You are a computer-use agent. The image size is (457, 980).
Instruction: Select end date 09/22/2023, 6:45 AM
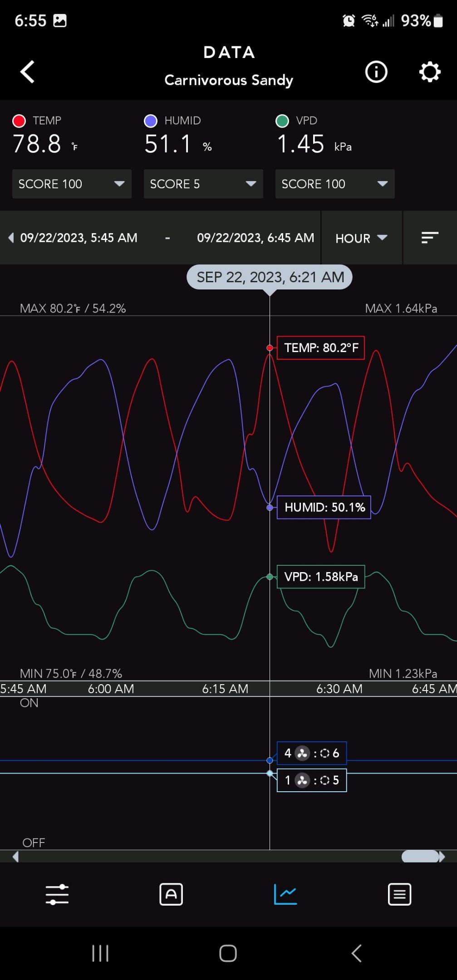(x=256, y=238)
